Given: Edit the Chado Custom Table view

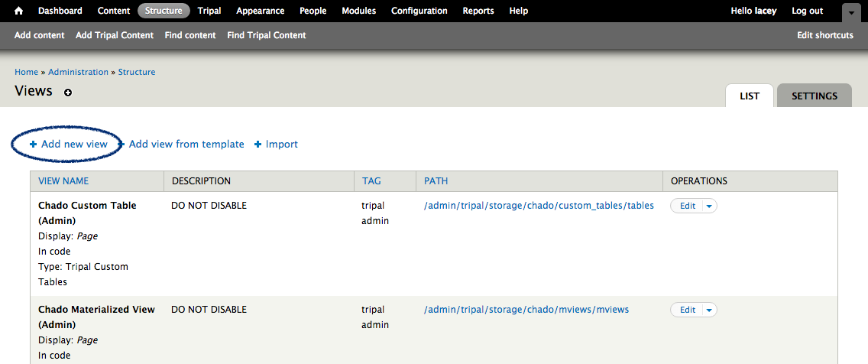Looking at the screenshot, I should (x=687, y=206).
